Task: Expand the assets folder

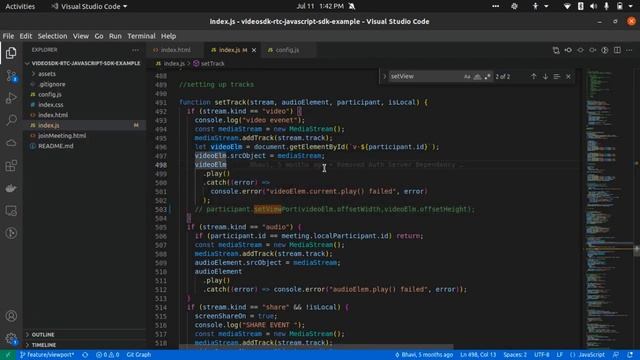Action: (47, 74)
